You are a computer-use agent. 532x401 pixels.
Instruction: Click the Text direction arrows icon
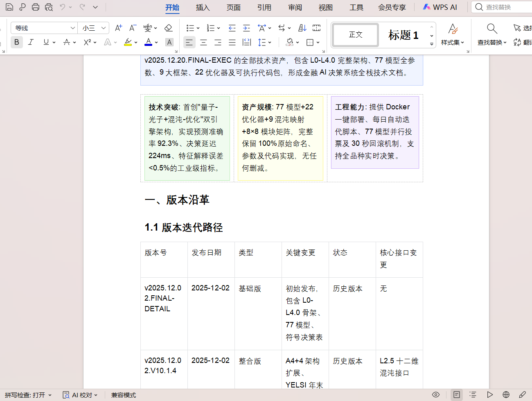tap(282, 28)
